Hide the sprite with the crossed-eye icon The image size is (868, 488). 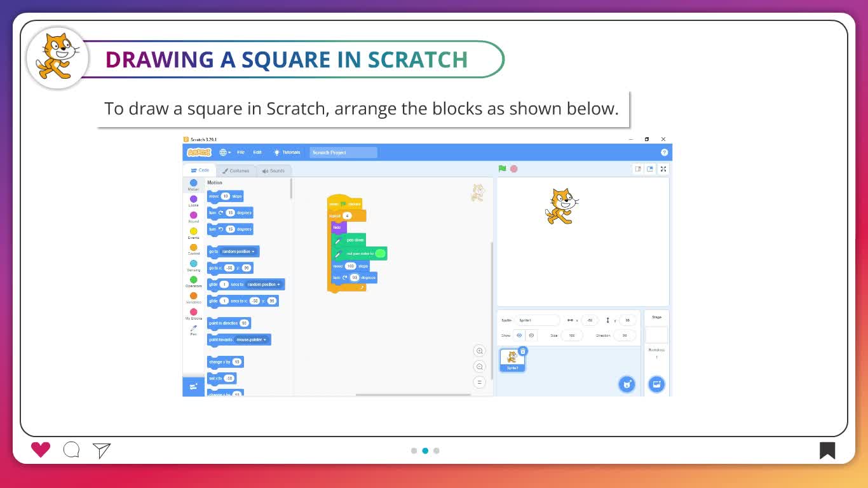(531, 335)
